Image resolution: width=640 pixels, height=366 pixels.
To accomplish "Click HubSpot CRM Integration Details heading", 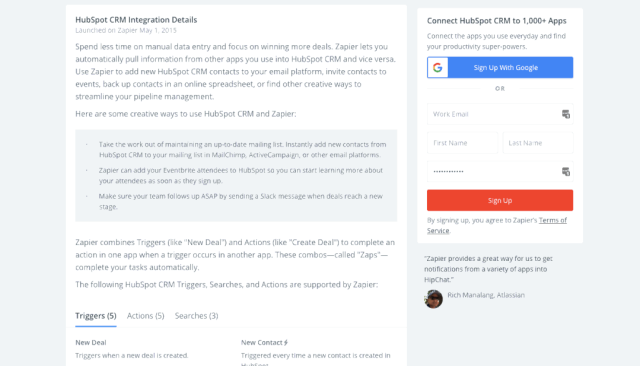I will (136, 20).
